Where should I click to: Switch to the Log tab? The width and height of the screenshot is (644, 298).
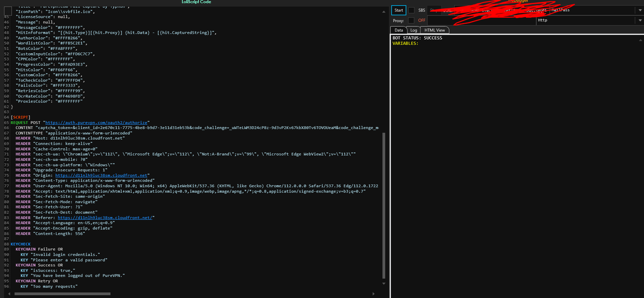pos(414,30)
